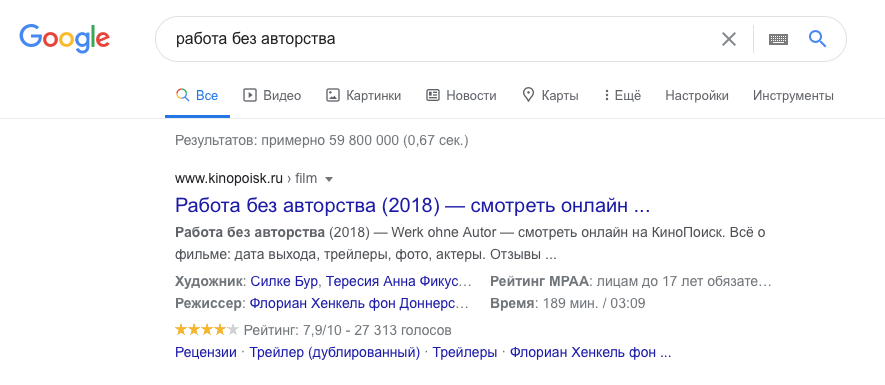885x385 pixels.
Task: Clear the search query with X icon
Action: (729, 39)
